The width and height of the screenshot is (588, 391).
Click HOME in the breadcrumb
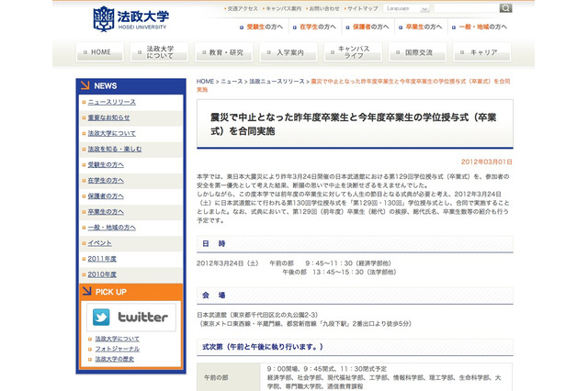[205, 82]
